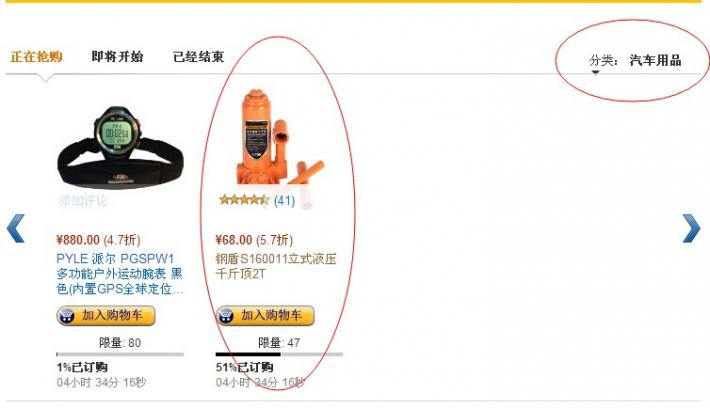This screenshot has width=710, height=408.
Task: Add 钢盾 hydraulic jack to cart
Action: click(265, 316)
